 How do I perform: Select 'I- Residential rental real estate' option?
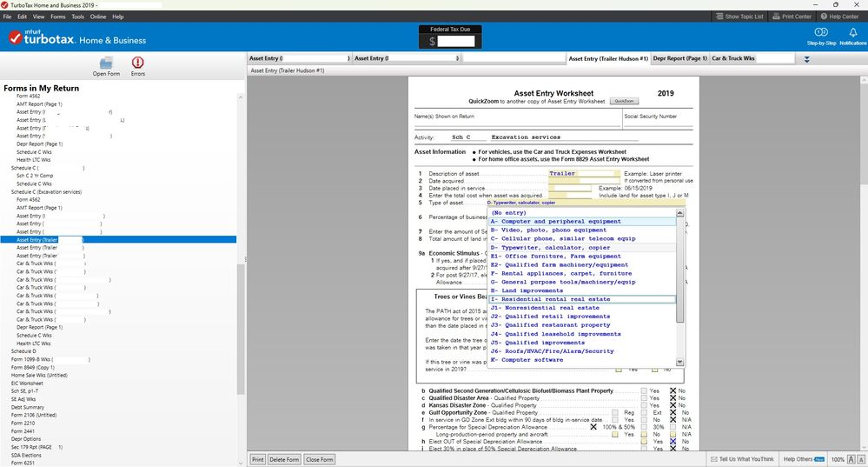tap(555, 299)
